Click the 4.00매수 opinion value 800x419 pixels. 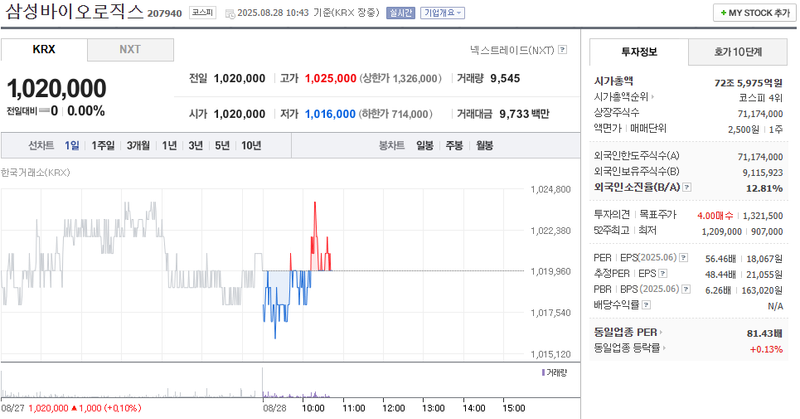click(715, 216)
